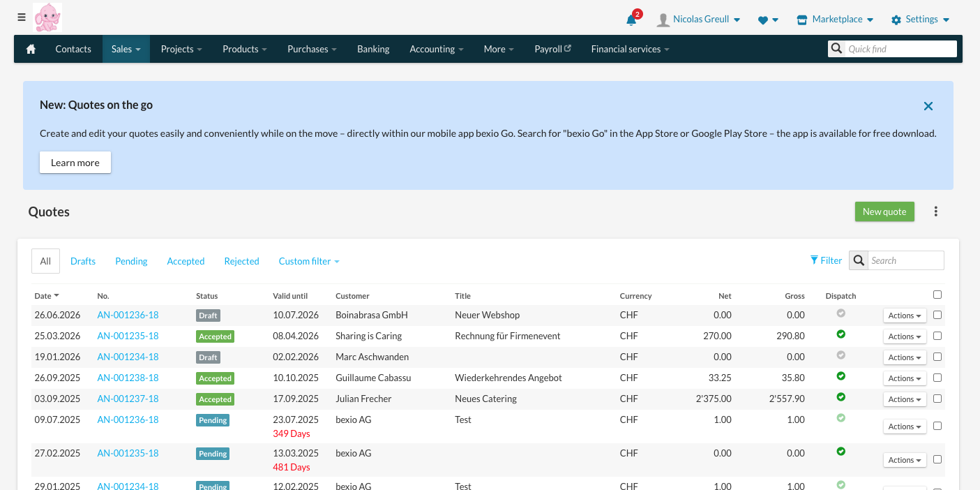The width and height of the screenshot is (980, 490).
Task: Open Payroll external link
Action: (x=552, y=49)
